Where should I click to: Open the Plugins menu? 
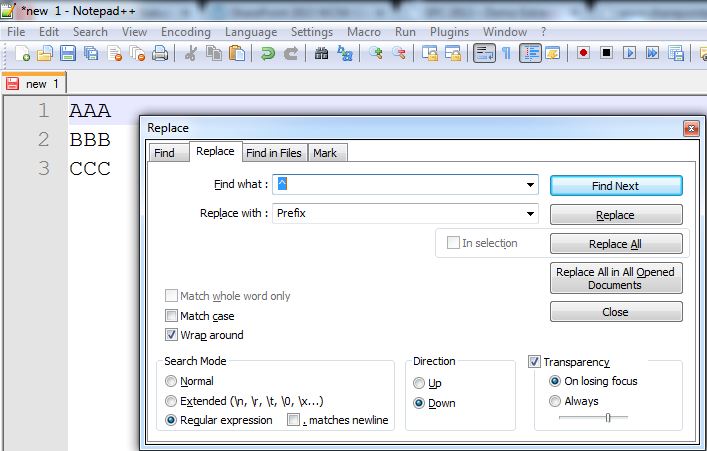(x=449, y=32)
